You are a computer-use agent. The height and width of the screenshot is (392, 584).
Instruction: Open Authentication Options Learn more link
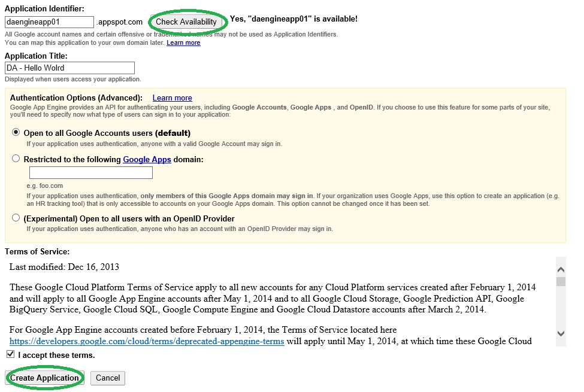tap(172, 98)
